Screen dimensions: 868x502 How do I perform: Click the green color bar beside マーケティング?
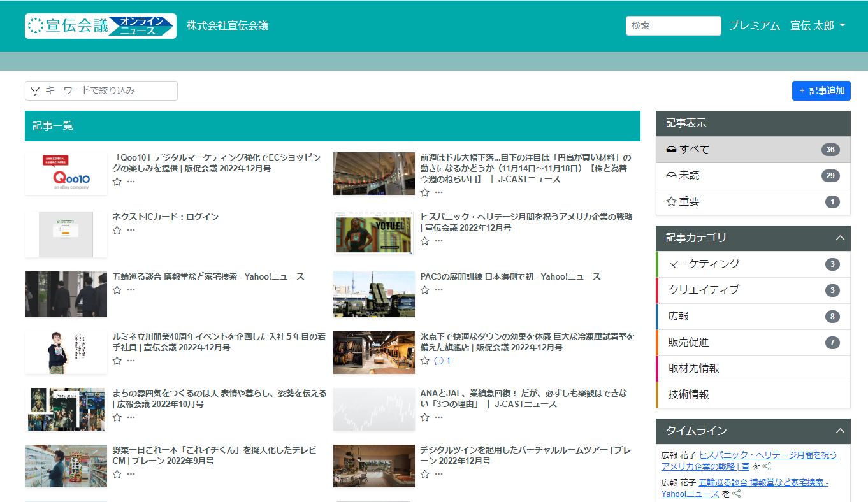point(657,264)
